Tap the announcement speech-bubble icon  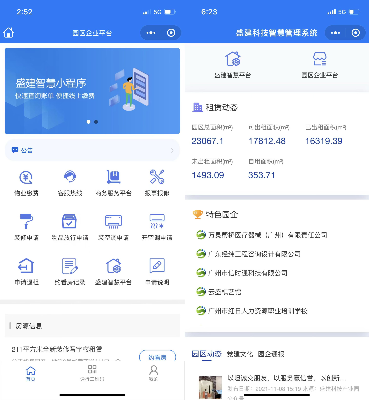click(15, 150)
